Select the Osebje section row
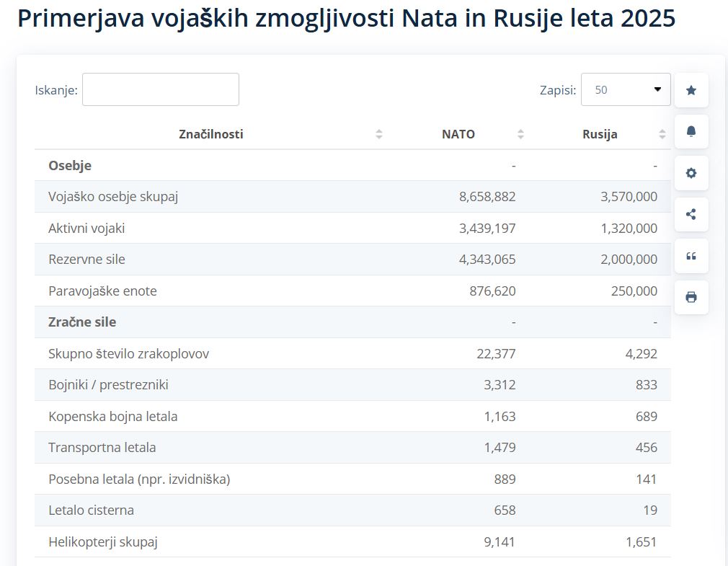Image resolution: width=728 pixels, height=566 pixels. point(352,165)
